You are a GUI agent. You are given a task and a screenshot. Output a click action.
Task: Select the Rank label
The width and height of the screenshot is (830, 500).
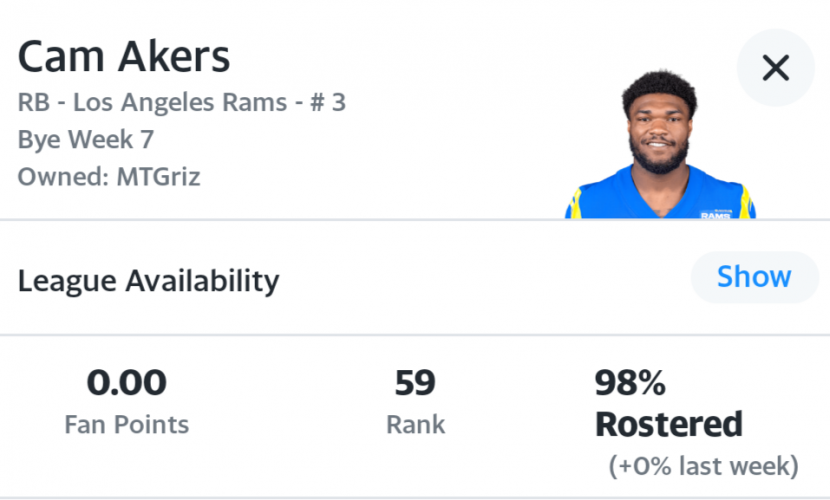pyautogui.click(x=416, y=424)
